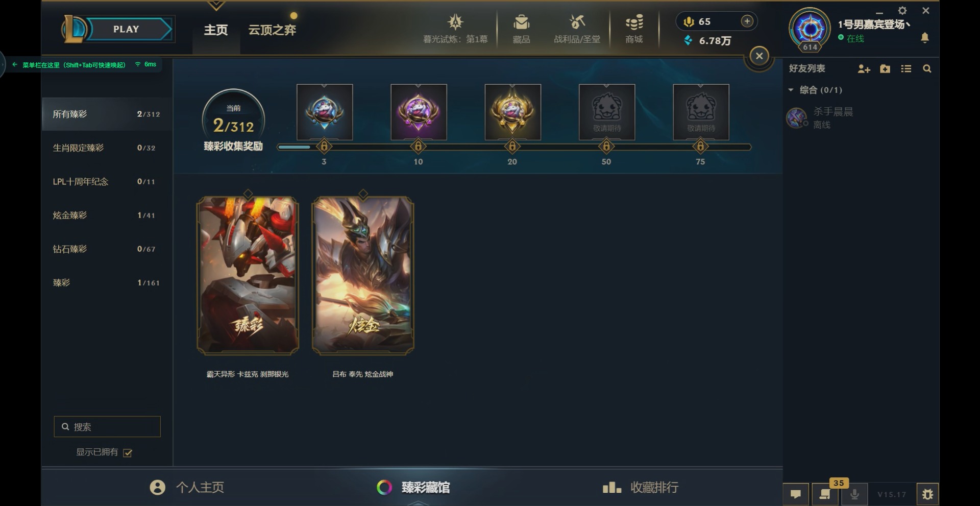Screen dimensions: 980x506
Task: Click the add friend icon
Action: 864,69
